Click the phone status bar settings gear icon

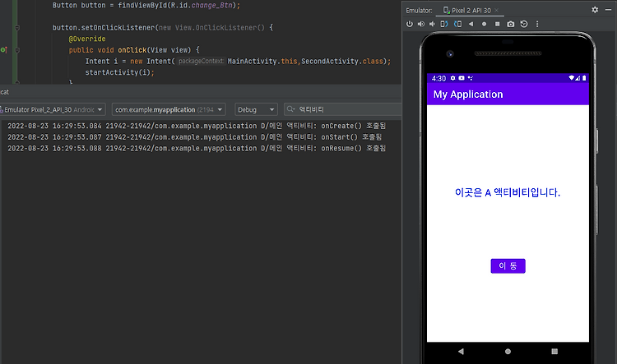pos(453,78)
